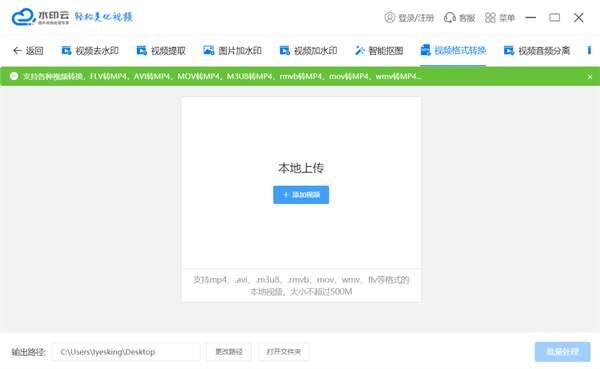Switch to the 视频提取 tab
This screenshot has width=600, height=369.
pyautogui.click(x=161, y=51)
